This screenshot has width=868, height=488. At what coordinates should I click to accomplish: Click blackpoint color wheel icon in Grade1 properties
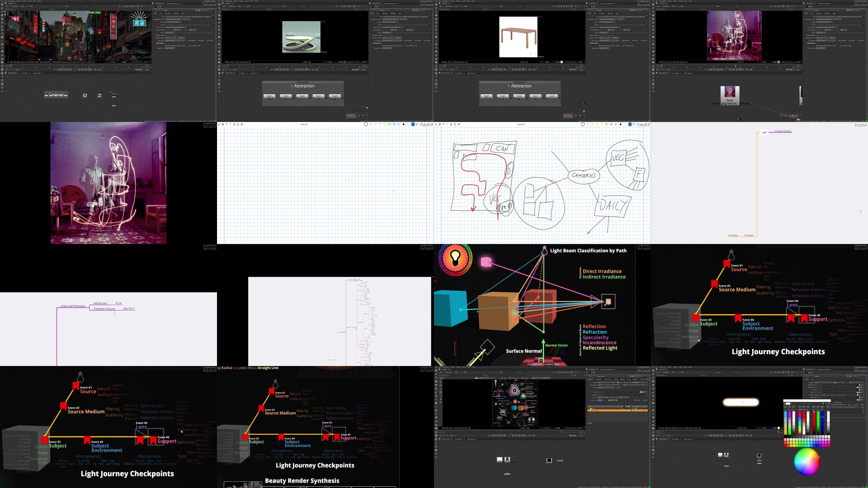[860, 385]
